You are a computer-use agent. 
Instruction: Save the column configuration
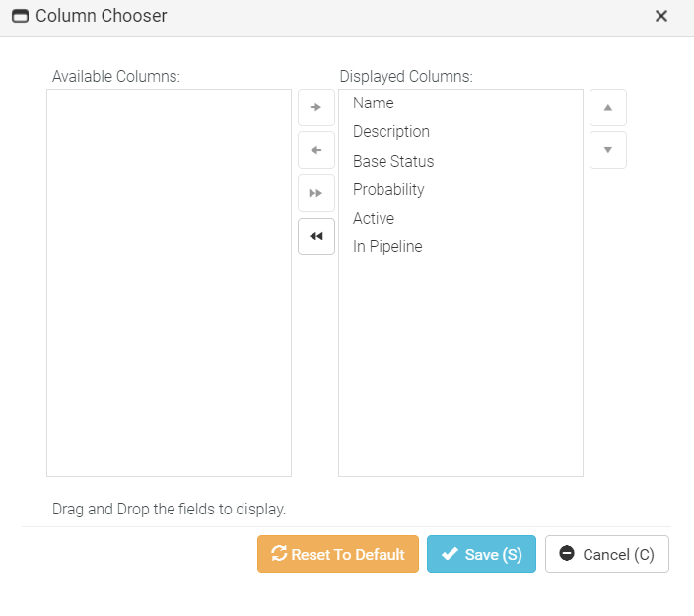coord(481,554)
